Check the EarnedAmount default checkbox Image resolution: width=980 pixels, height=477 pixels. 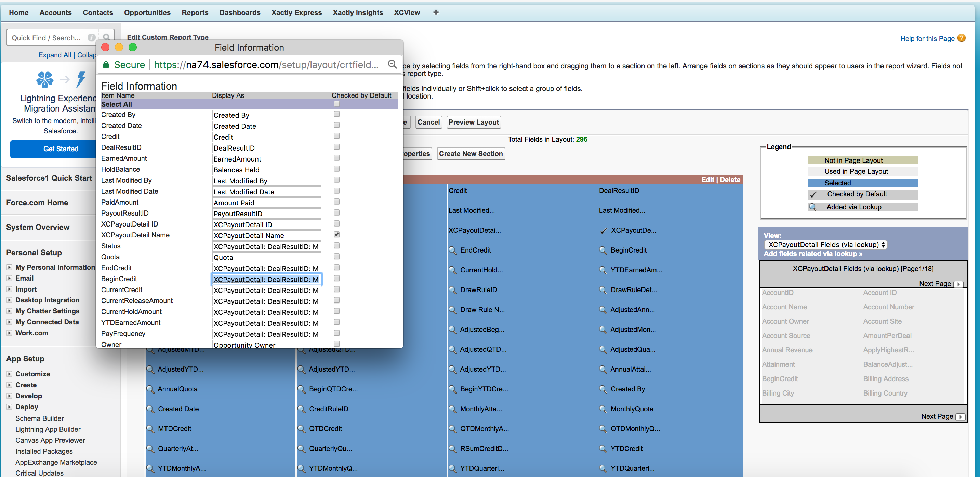[x=337, y=158]
